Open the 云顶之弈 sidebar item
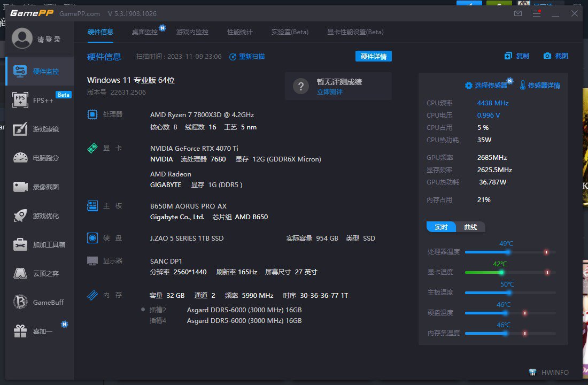The width and height of the screenshot is (588, 385). click(x=40, y=274)
